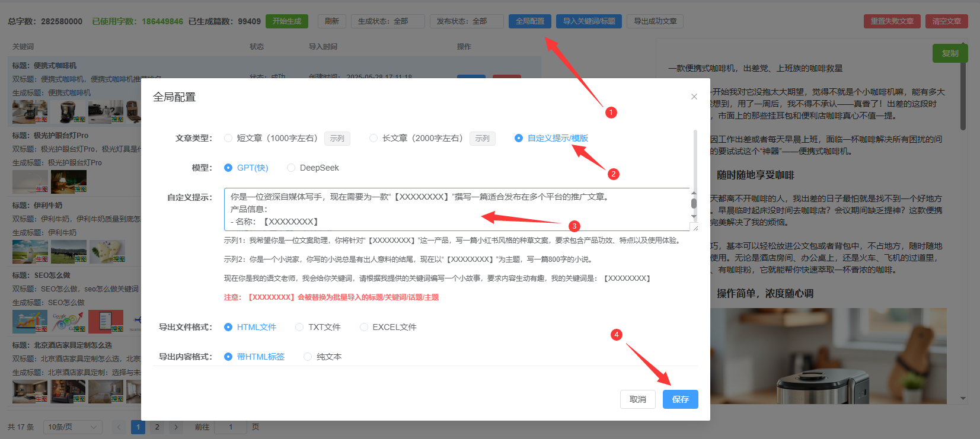Click the green 复制 button in the preview panel

[x=950, y=53]
